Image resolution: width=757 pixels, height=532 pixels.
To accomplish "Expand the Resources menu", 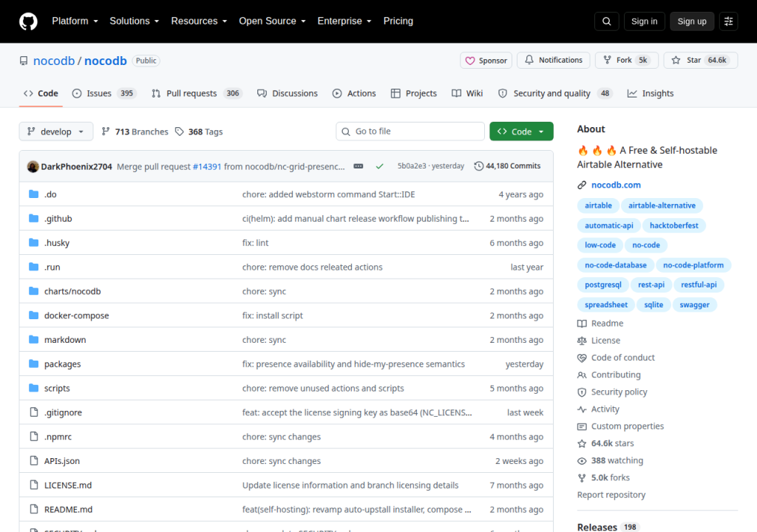I will click(199, 21).
